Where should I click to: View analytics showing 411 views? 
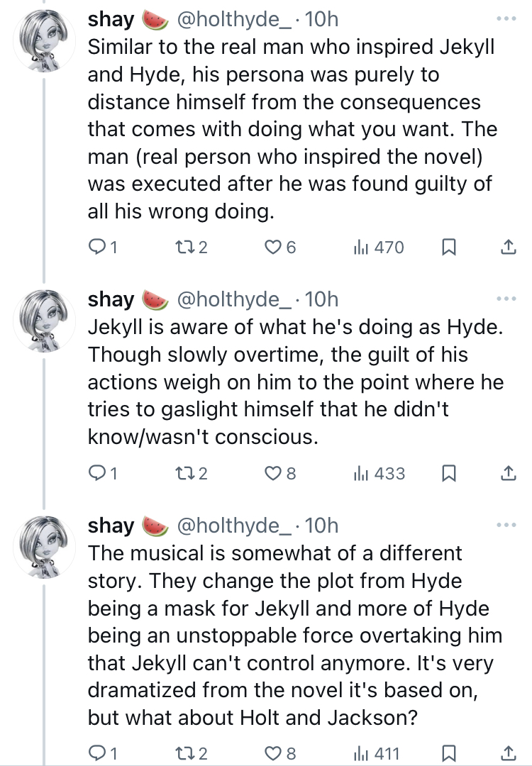pos(377,753)
